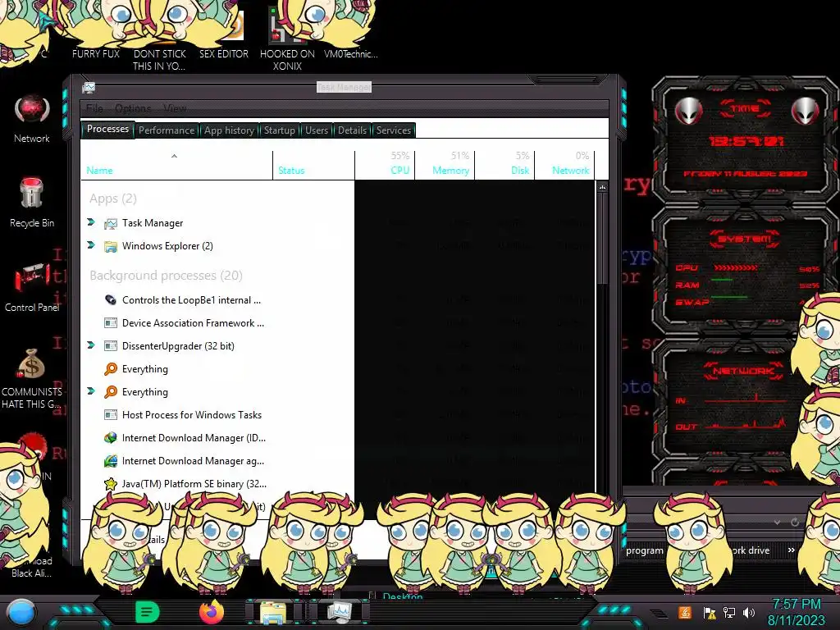The width and height of the screenshot is (840, 630).
Task: Switch to the Details tab
Action: tap(352, 130)
